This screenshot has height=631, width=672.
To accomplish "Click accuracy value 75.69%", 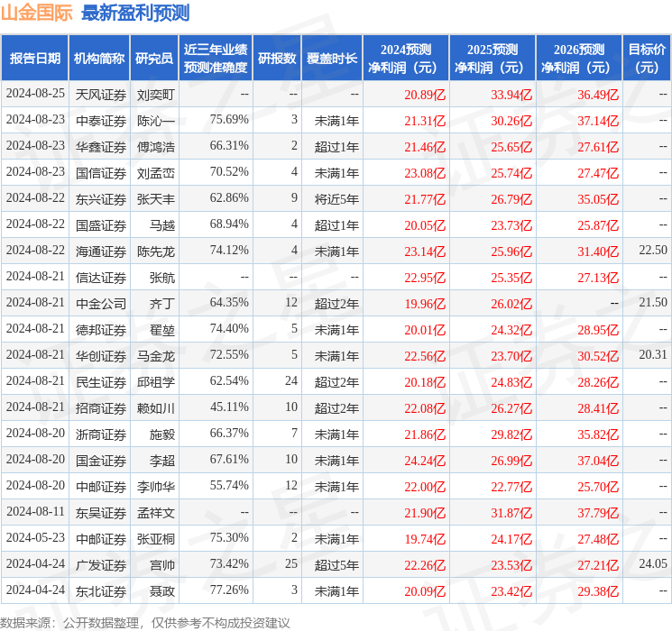I will (x=229, y=120).
